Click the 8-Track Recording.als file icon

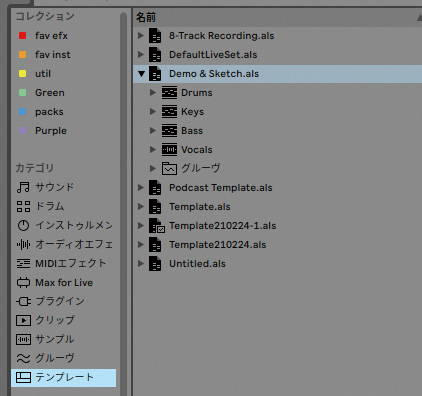coord(155,36)
